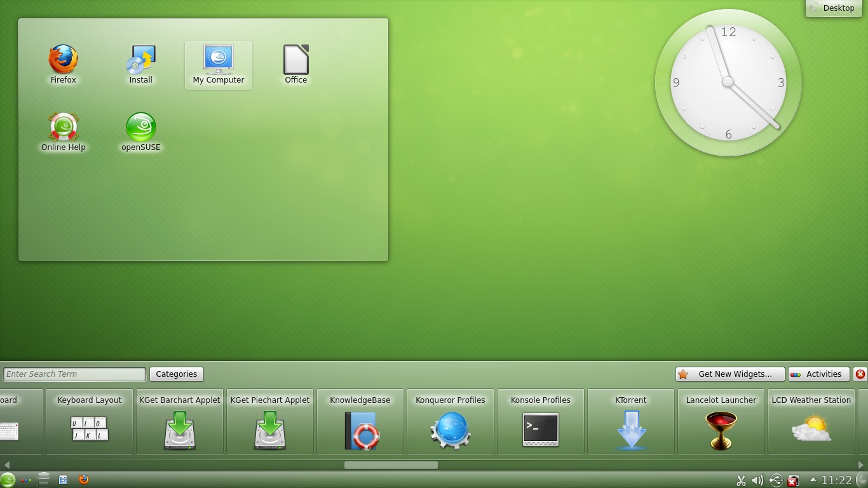Open the Online Help lifebuoy icon
Image resolution: width=868 pixels, height=488 pixels.
coord(64,132)
